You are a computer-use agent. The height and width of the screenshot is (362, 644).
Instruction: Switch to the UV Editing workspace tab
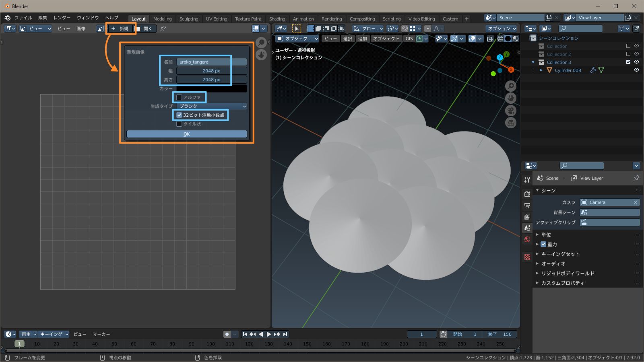click(x=217, y=19)
